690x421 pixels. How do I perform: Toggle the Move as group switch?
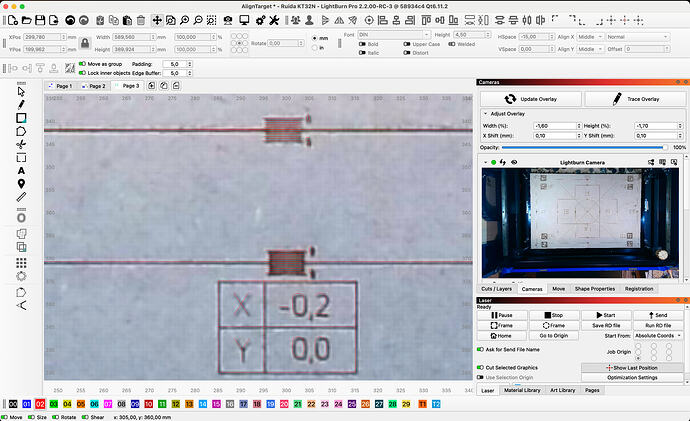click(82, 64)
